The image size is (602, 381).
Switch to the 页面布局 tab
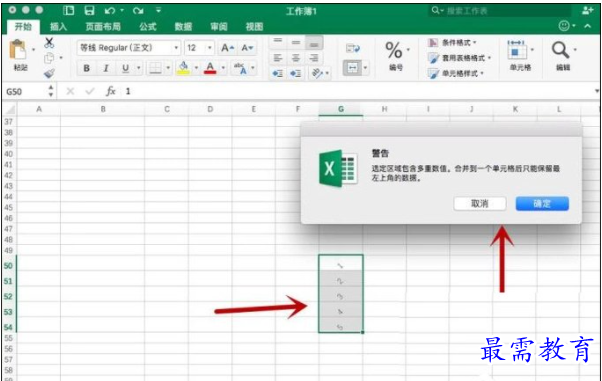click(x=103, y=27)
